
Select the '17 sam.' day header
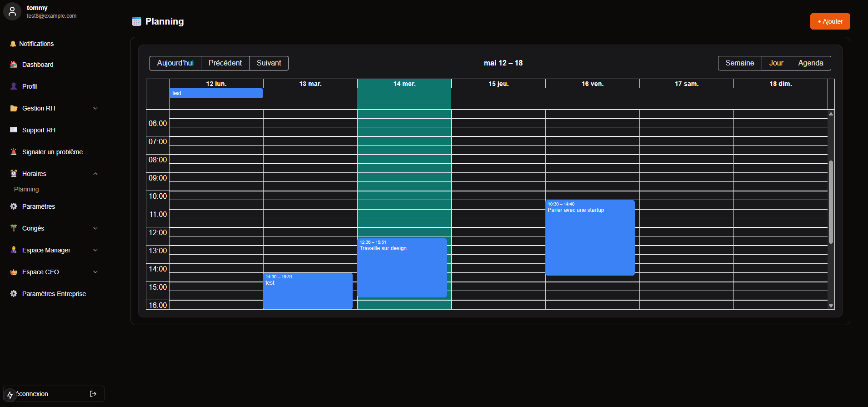pos(687,84)
